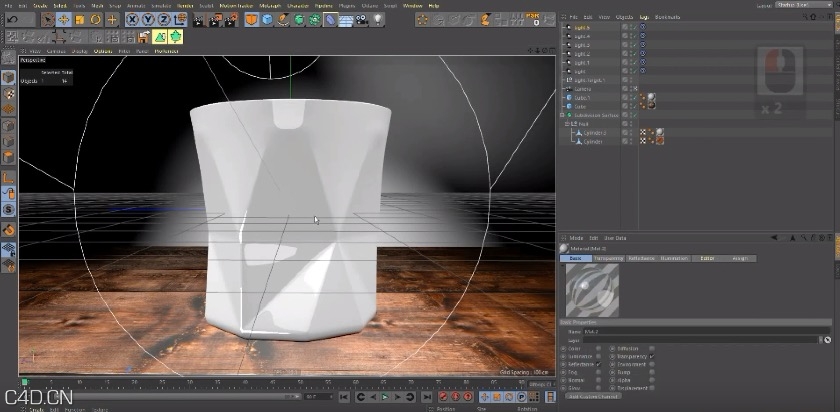Open the Basic material tab
840x412 pixels.
pyautogui.click(x=576, y=258)
